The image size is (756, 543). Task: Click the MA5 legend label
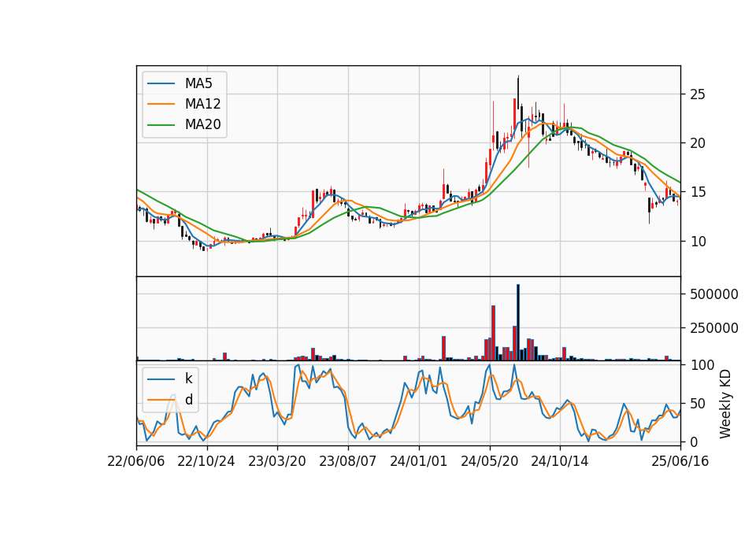coord(198,83)
